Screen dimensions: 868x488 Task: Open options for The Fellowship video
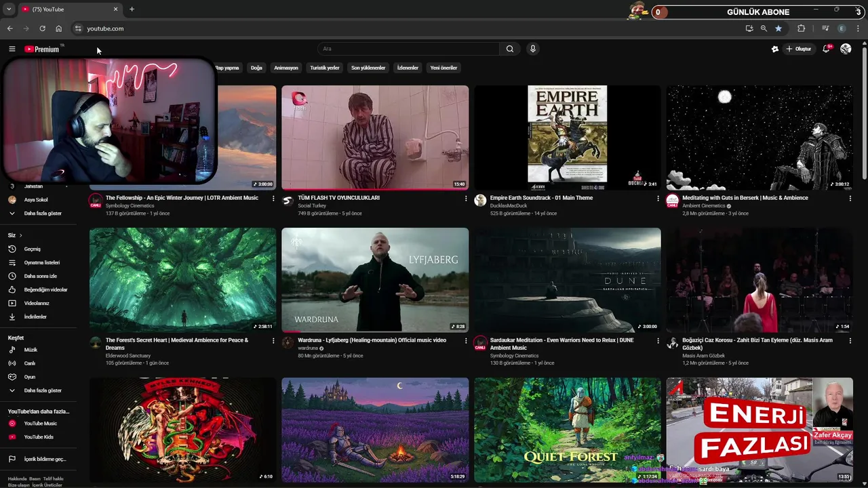(x=273, y=199)
